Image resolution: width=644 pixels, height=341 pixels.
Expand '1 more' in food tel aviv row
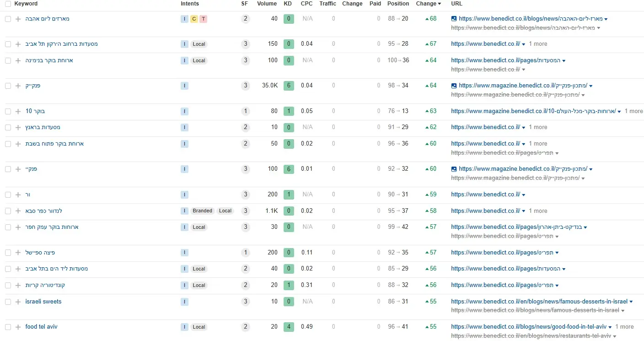coord(624,327)
